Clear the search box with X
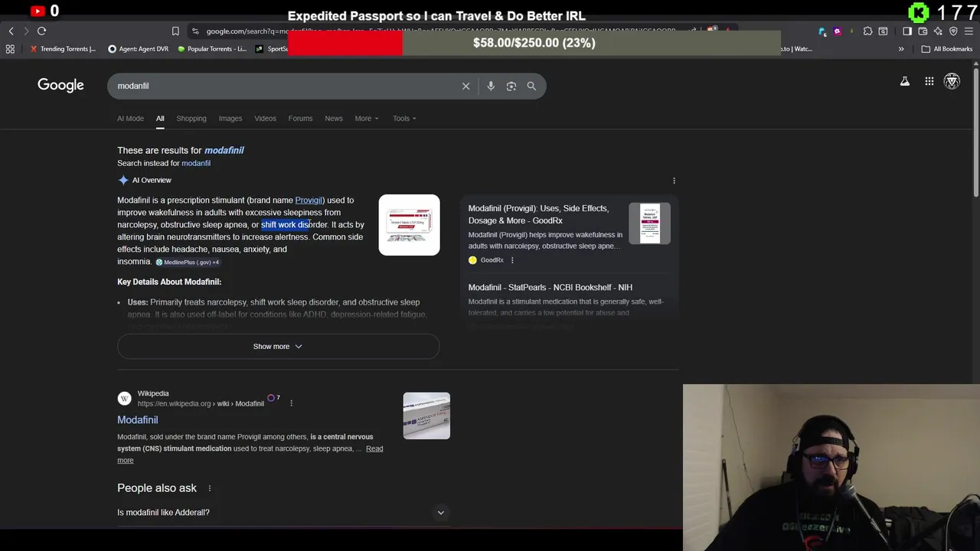 tap(465, 86)
